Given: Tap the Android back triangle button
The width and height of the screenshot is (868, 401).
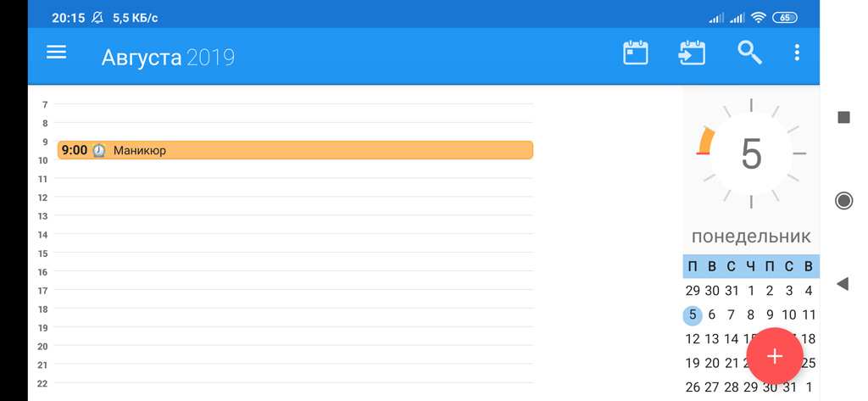Looking at the screenshot, I should (843, 284).
